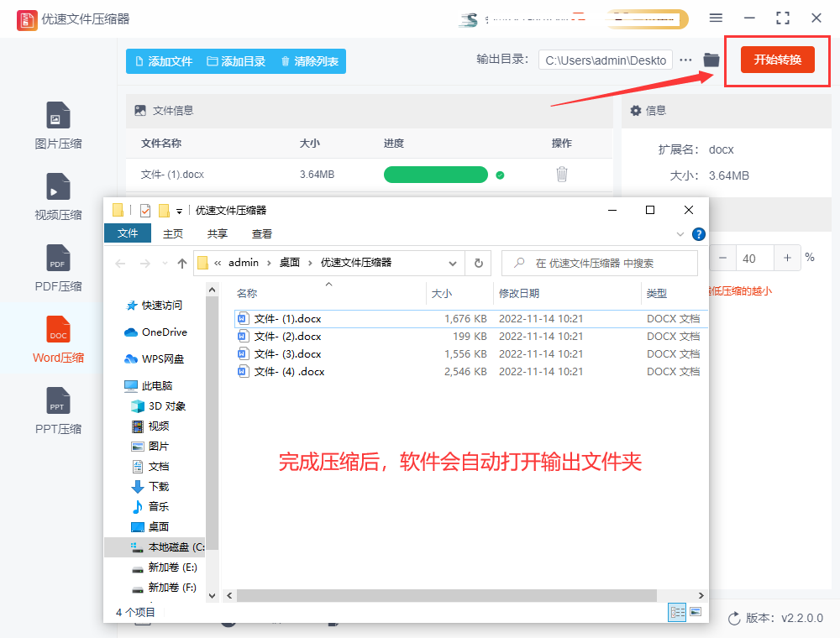Click the refresh button in Explorer address bar

tap(478, 263)
